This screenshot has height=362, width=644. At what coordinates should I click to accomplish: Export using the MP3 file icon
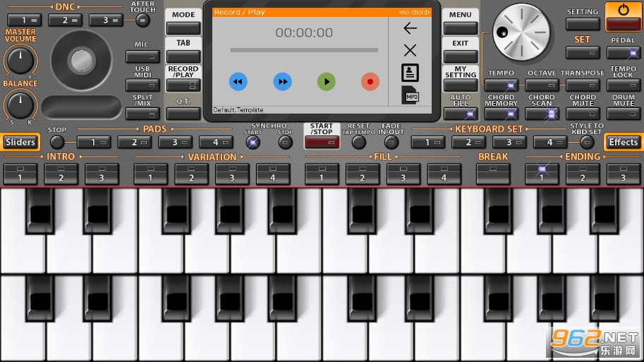pyautogui.click(x=410, y=95)
